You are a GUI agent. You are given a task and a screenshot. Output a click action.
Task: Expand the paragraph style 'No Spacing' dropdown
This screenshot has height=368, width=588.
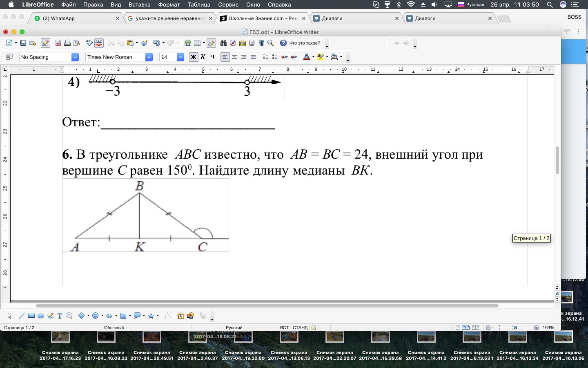pyautogui.click(x=75, y=57)
